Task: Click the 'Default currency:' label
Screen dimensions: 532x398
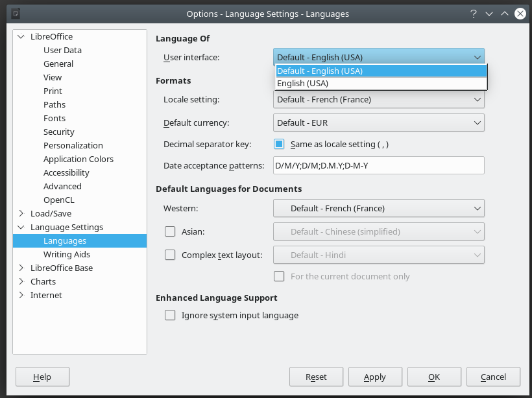Action: tap(196, 123)
